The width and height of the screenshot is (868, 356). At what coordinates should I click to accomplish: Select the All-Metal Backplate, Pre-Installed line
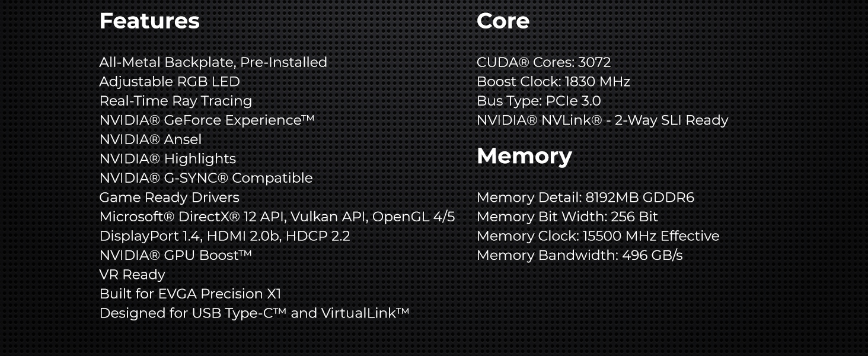click(213, 62)
